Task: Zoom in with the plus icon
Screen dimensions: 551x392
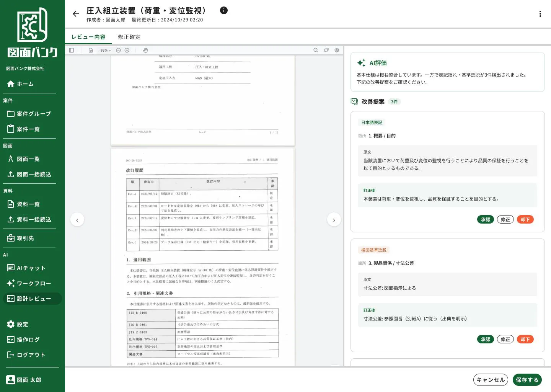Action: pyautogui.click(x=127, y=50)
